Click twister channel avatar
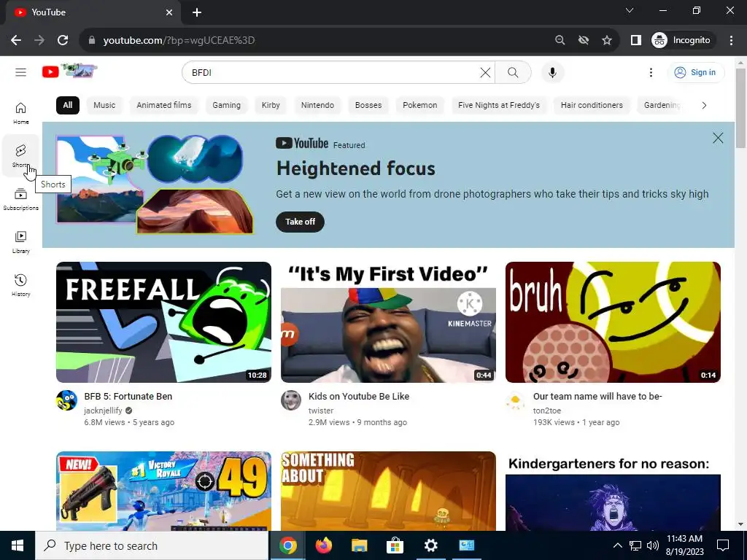747x560 pixels. 291,400
